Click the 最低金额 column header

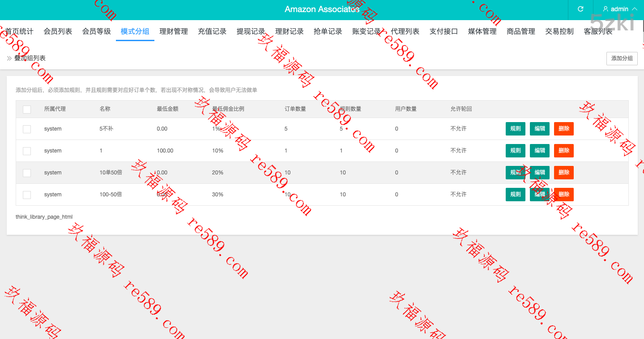[x=167, y=109]
